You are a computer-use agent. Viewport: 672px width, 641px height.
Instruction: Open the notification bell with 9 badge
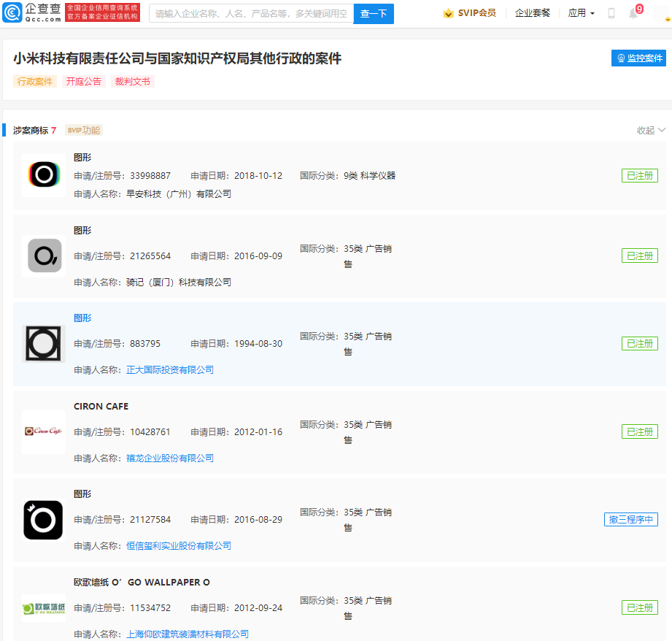click(x=633, y=13)
